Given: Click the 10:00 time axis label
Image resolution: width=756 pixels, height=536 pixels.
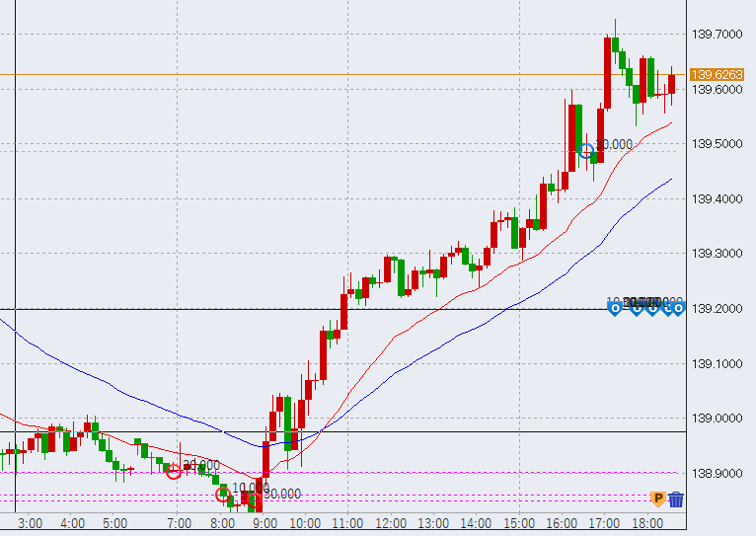Looking at the screenshot, I should tap(305, 523).
